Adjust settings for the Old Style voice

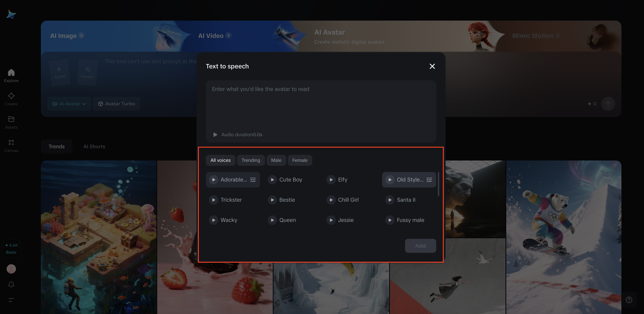coord(429,180)
